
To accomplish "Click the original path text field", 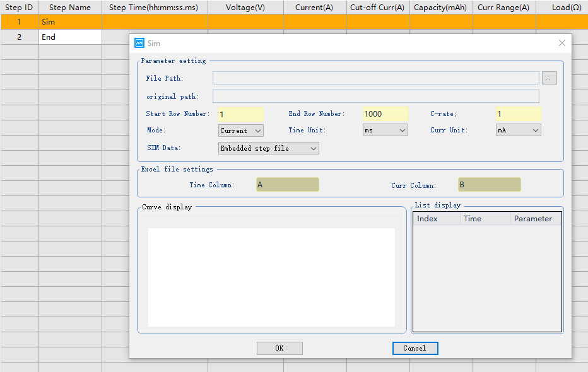I will [x=375, y=96].
